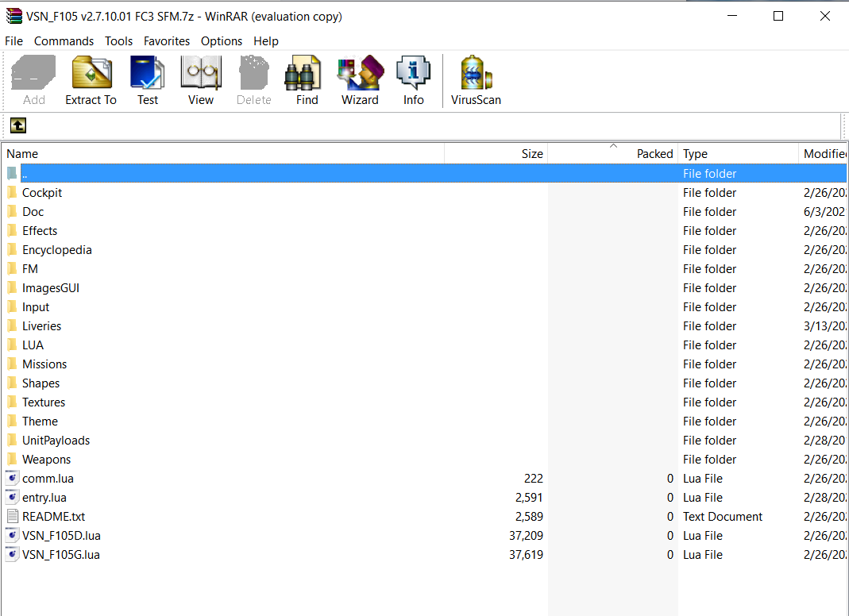Image resolution: width=849 pixels, height=616 pixels.
Task: Run the Test archive tool
Action: click(147, 80)
